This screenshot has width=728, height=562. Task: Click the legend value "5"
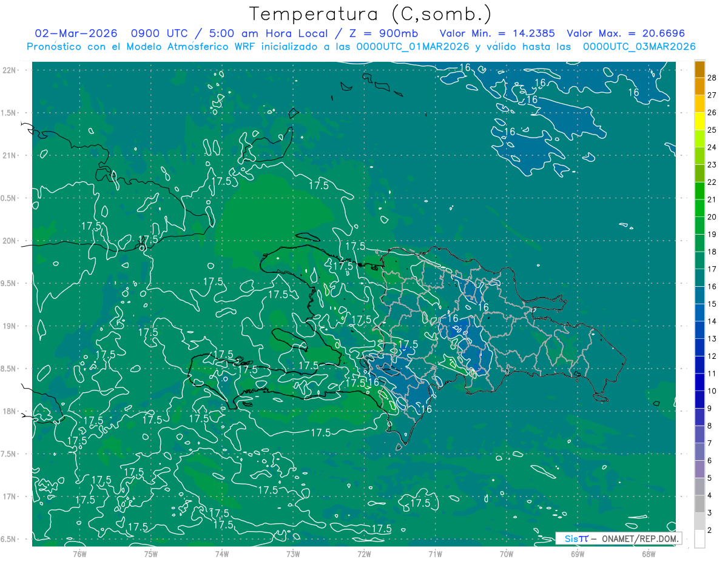(x=711, y=478)
